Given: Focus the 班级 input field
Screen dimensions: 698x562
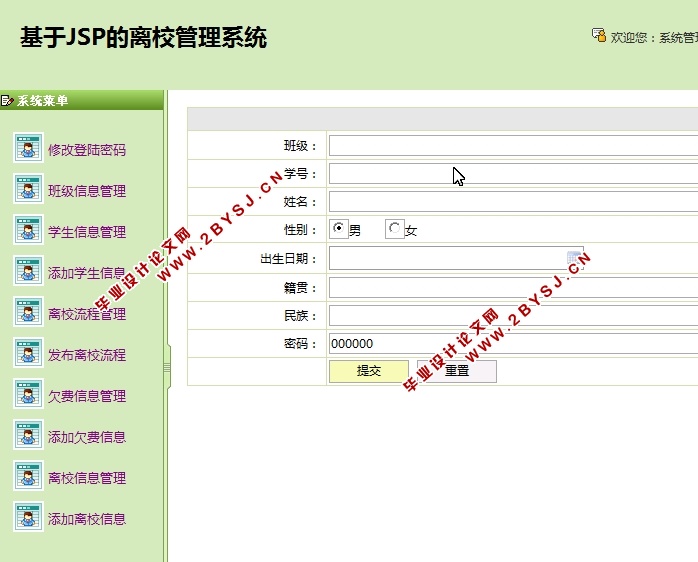Looking at the screenshot, I should click(513, 146).
